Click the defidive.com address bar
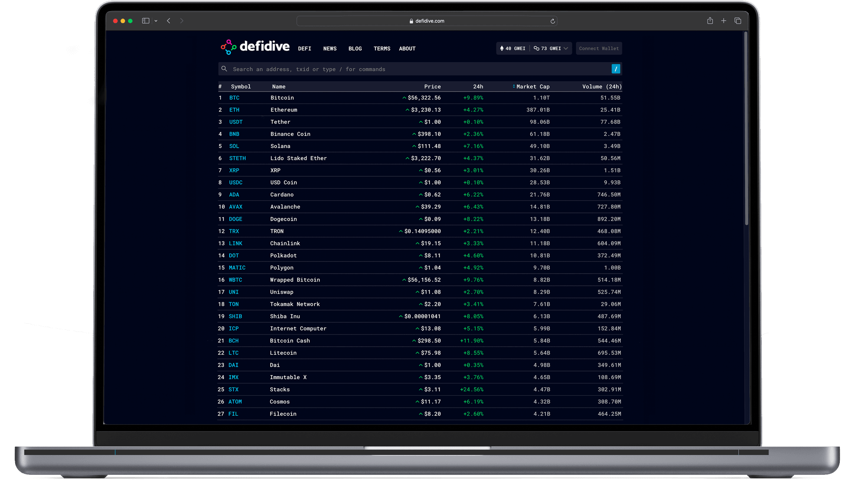The height and width of the screenshot is (480, 868). (x=427, y=21)
